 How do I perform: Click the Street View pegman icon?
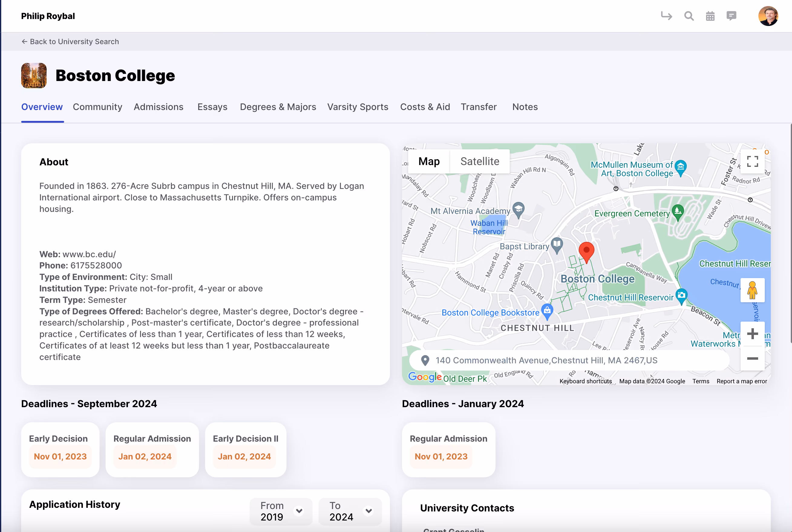pos(752,290)
